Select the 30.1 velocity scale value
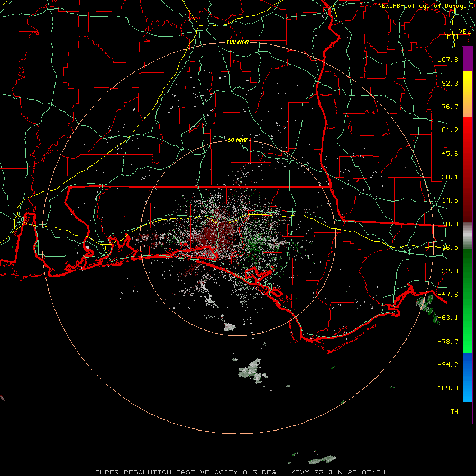The height and width of the screenshot is (476, 476). point(450,177)
